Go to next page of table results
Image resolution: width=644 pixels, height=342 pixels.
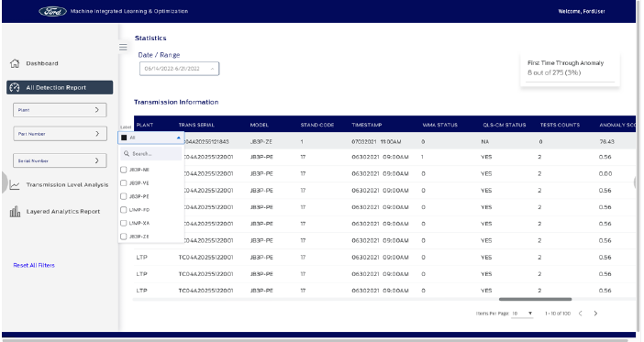pyautogui.click(x=595, y=314)
